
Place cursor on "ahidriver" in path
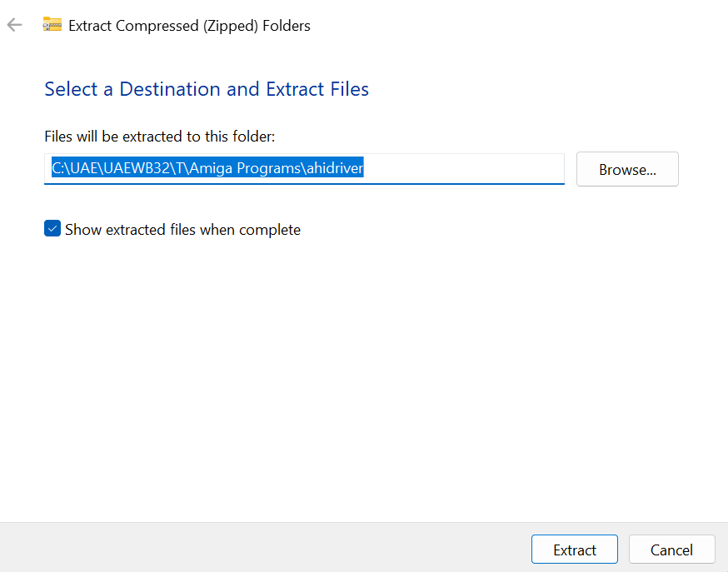click(334, 168)
